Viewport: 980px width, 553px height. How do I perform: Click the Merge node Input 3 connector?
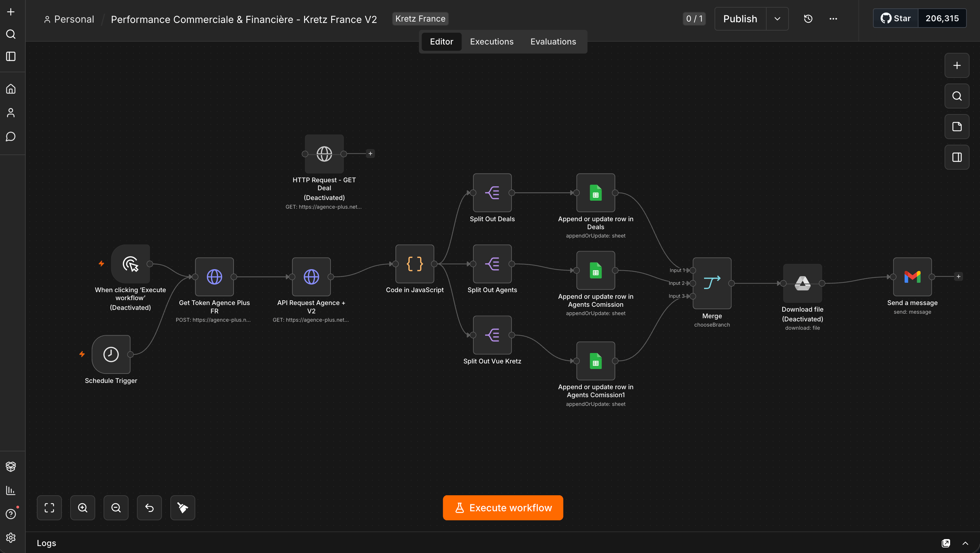tap(693, 296)
